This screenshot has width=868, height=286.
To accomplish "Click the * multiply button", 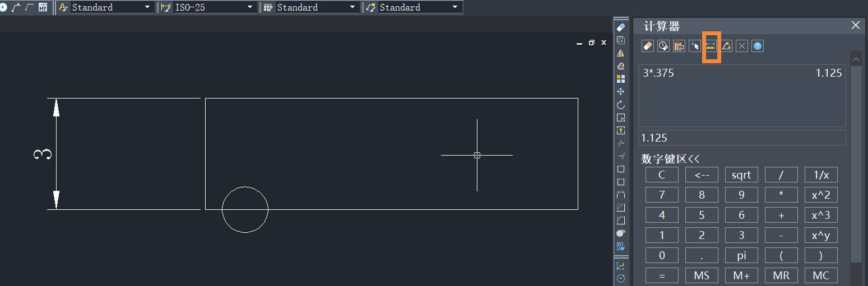I will click(781, 195).
